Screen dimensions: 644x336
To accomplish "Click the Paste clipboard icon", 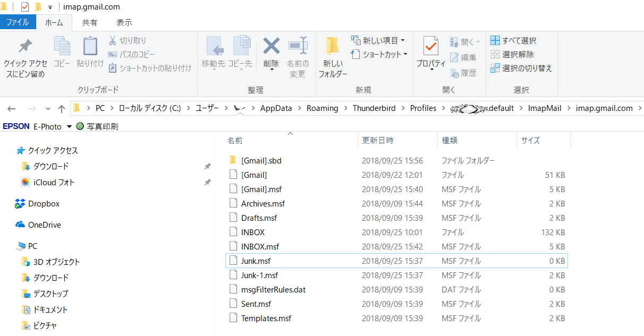I will [90, 46].
